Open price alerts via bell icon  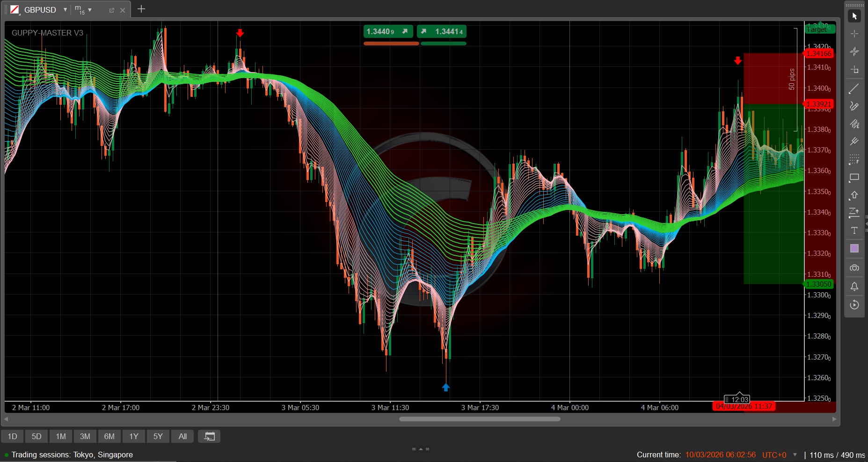[854, 286]
